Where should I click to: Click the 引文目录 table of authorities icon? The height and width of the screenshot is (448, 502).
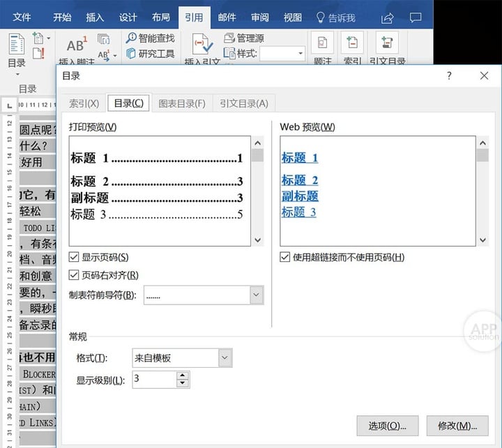[387, 43]
